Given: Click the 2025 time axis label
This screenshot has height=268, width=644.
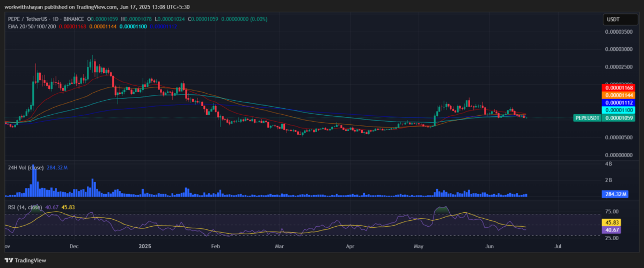Looking at the screenshot, I should [145, 246].
